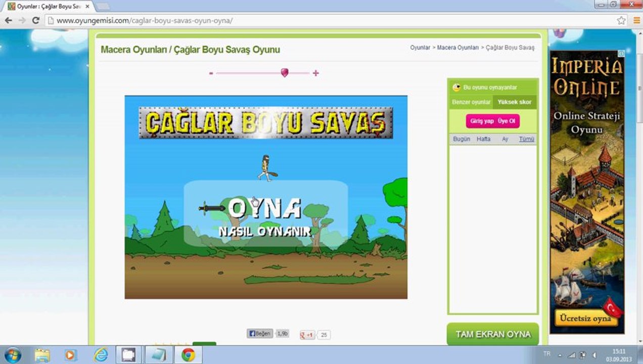Open File Explorer from the taskbar
Viewport: 643px width, 364px height.
click(x=42, y=355)
